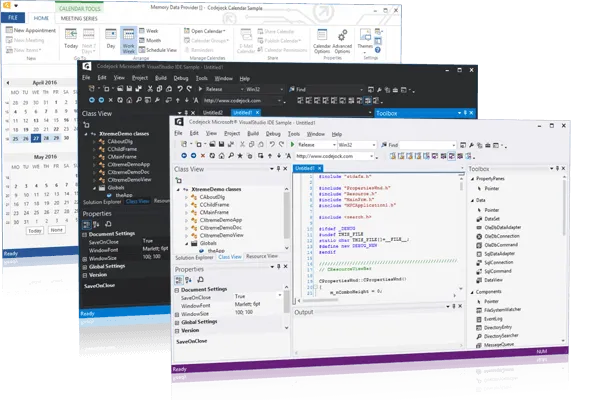Viewport: 600px width, 400px height.
Task: Open the Open Calendar dropdown in Calendar ribbon
Action: (205, 31)
